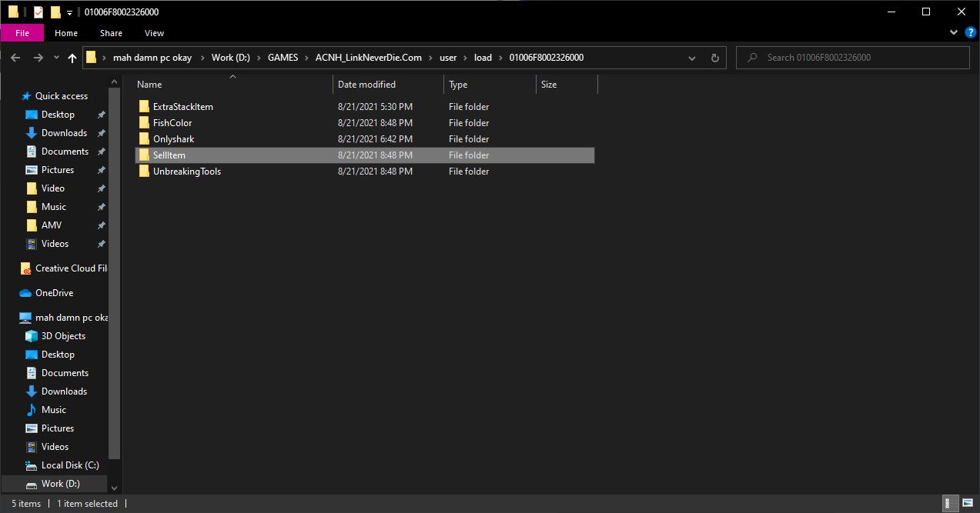Open the View ribbon tab
Viewport: 980px width, 513px height.
[x=154, y=33]
